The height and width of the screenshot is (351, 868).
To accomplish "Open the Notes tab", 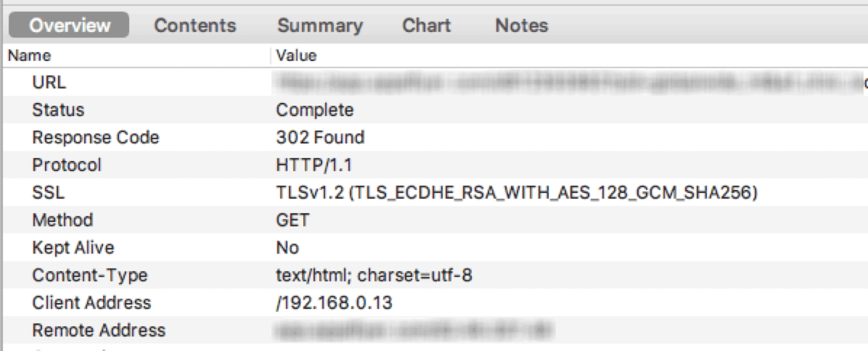I will [521, 25].
